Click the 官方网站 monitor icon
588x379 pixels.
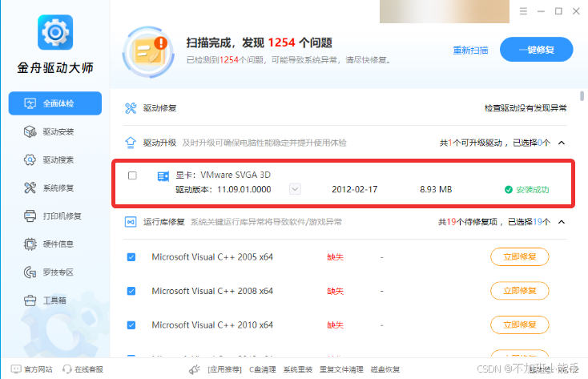16,369
